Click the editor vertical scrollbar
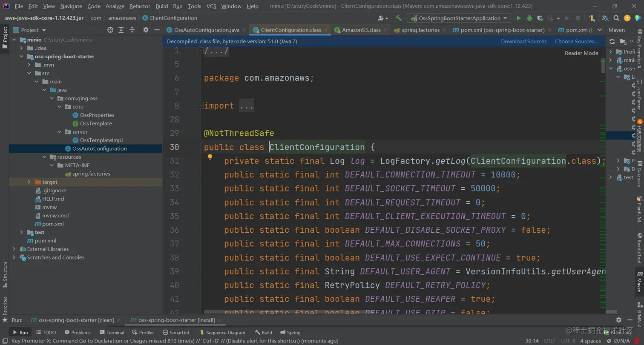This screenshot has width=644, height=345. pyautogui.click(x=603, y=66)
